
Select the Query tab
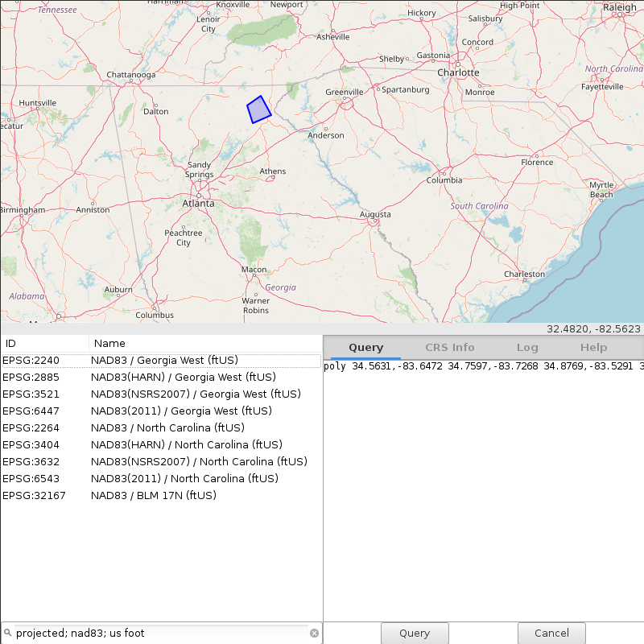(x=365, y=348)
